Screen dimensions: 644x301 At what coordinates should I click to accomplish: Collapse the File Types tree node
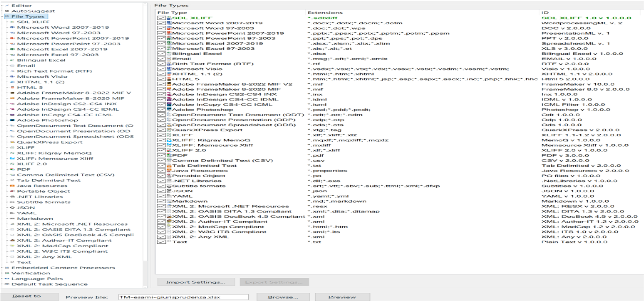2,16
